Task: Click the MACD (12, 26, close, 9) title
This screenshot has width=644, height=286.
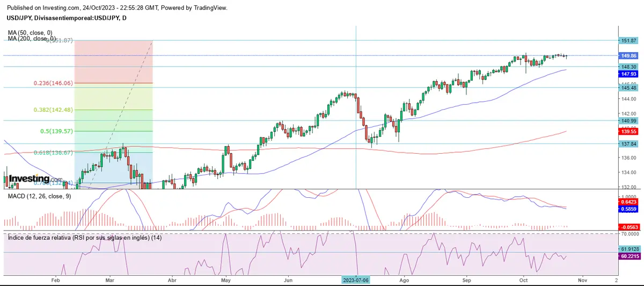Action: pos(40,197)
